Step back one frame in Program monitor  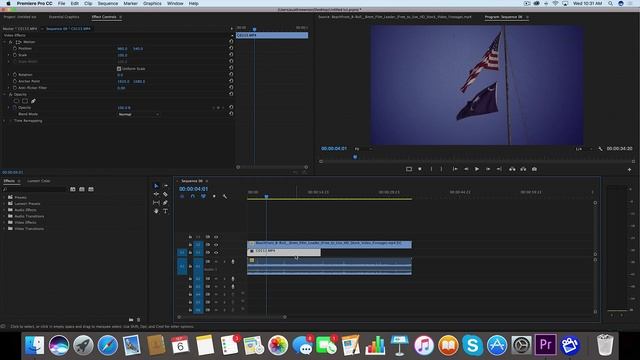pyautogui.click(x=466, y=169)
